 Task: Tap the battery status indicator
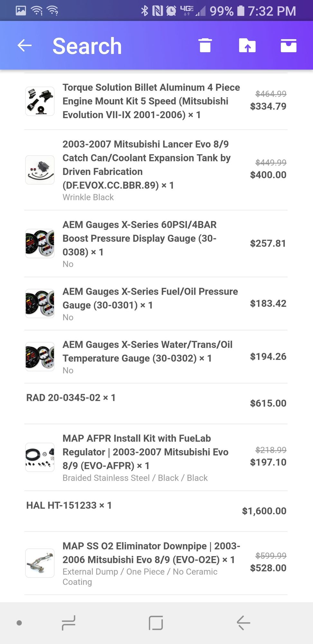(x=240, y=11)
